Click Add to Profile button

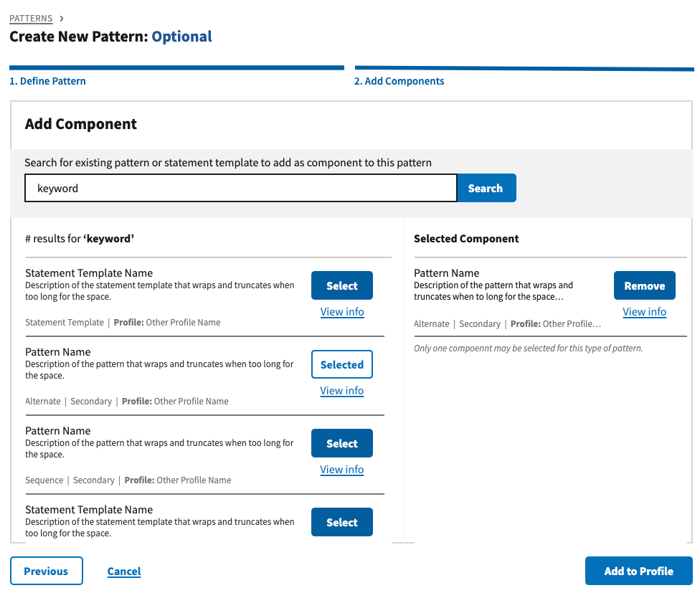[x=638, y=571]
